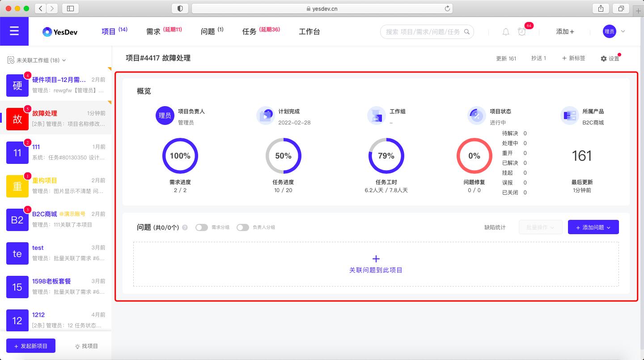
Task: Click the search magnifier in the search bar
Action: pos(466,32)
